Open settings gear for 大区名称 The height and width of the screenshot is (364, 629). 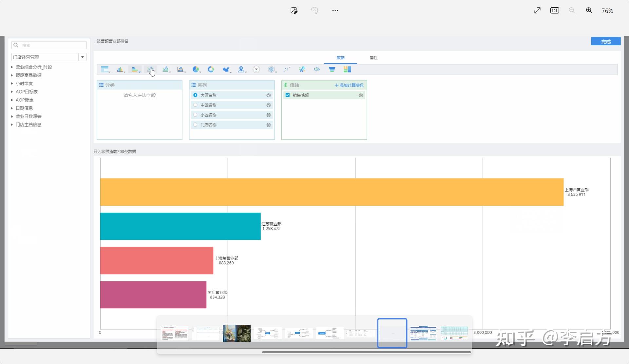point(269,95)
